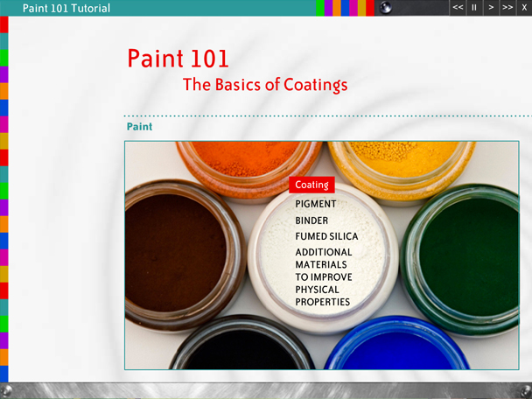Click the gold swatch in the title bar

[x=361, y=8]
